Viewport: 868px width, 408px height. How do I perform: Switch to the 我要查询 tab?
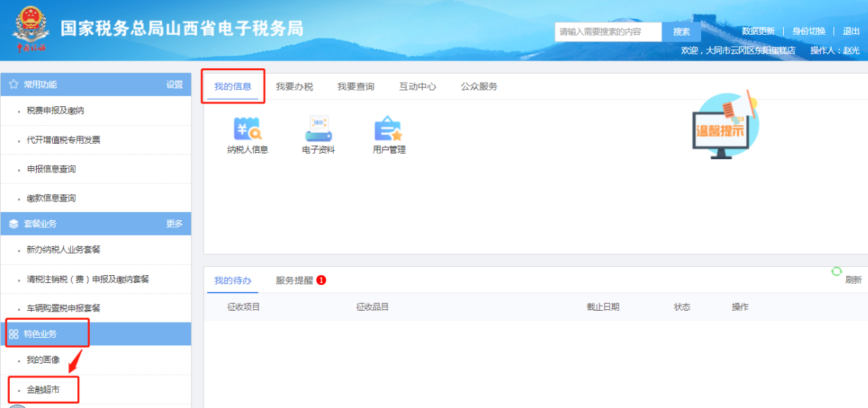[356, 86]
